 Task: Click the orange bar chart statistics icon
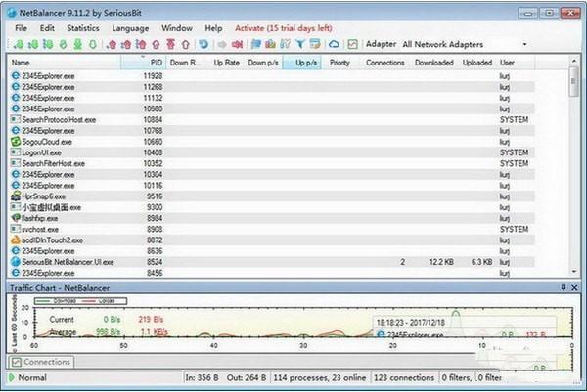coord(270,44)
